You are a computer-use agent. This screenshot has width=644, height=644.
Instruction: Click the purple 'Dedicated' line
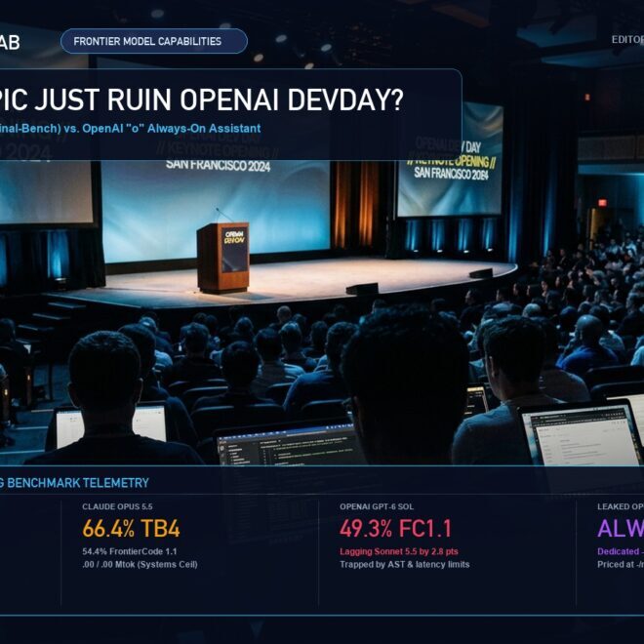[621, 551]
